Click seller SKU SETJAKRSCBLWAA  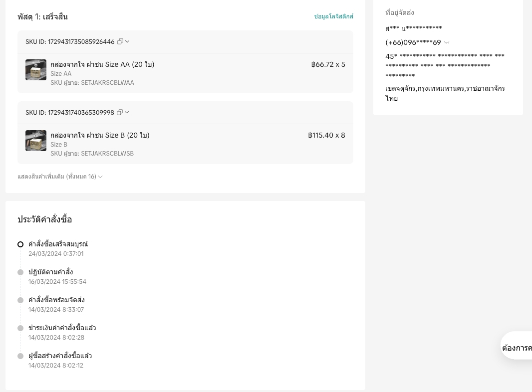92,83
